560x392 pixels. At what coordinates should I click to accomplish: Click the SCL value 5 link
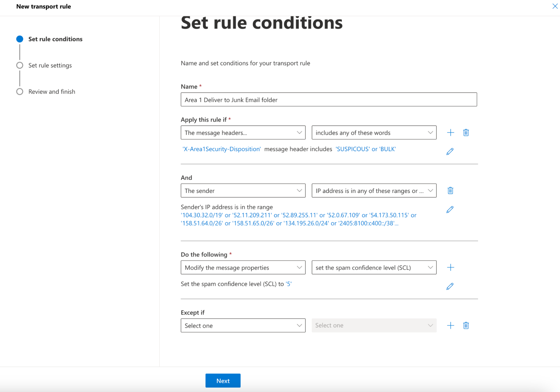289,284
